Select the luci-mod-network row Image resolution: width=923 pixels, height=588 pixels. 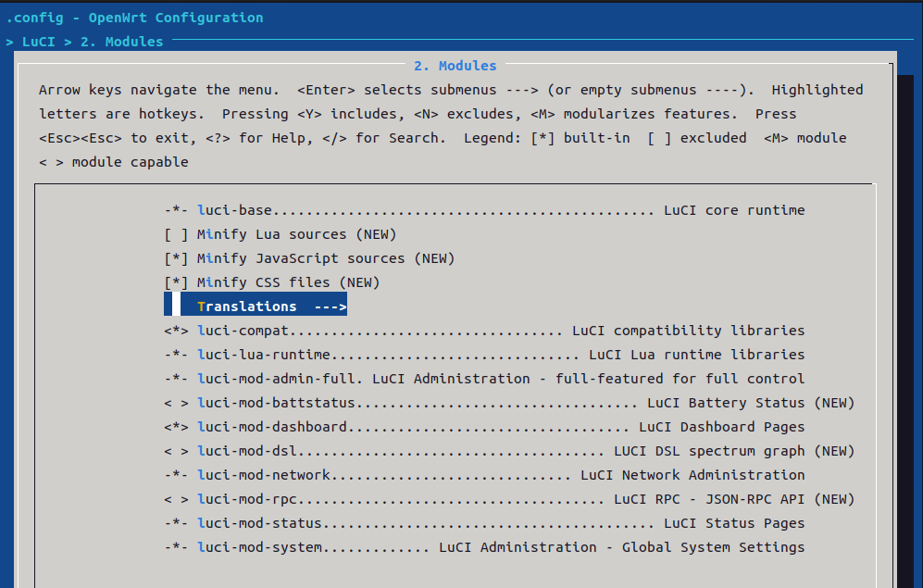coord(484,476)
